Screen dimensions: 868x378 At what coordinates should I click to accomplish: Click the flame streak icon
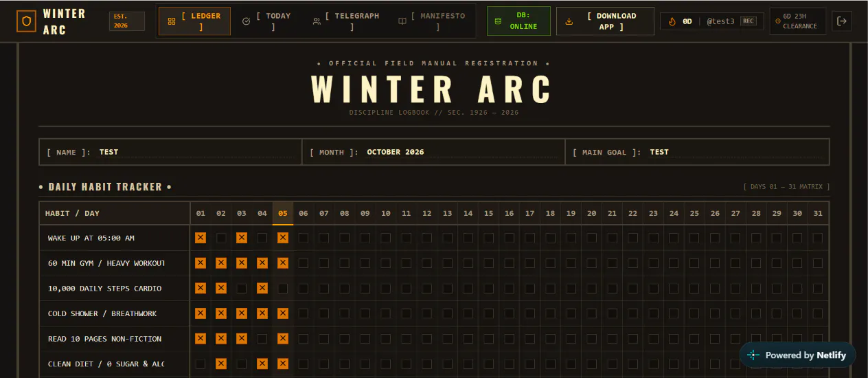(672, 21)
